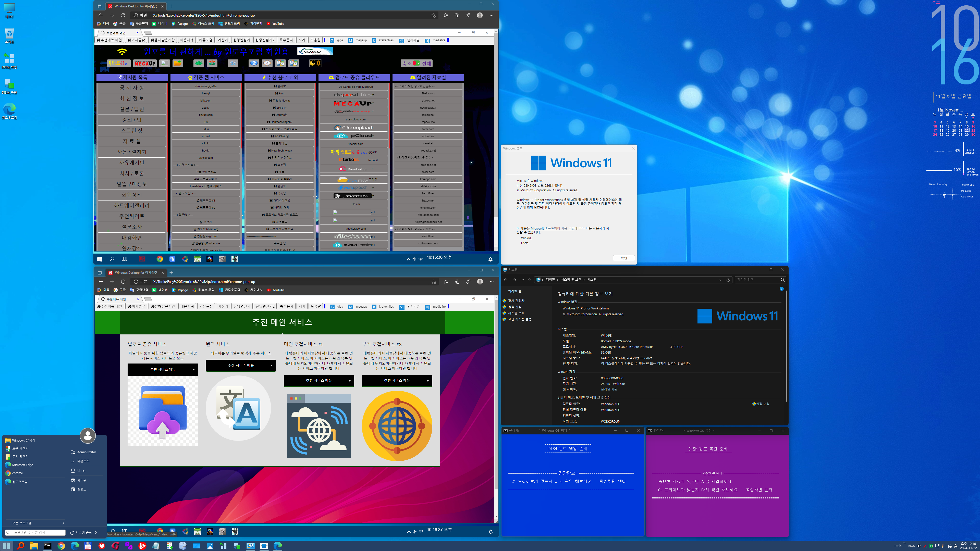This screenshot has width=980, height=551.
Task: Click 확인 in the Windows 정보 dialog
Action: pyautogui.click(x=624, y=258)
